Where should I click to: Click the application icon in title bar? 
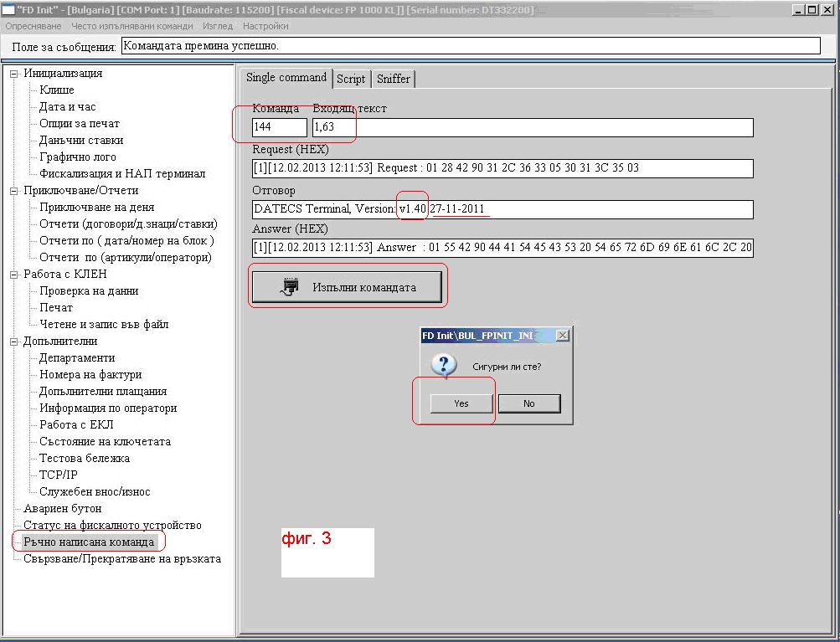tap(8, 9)
